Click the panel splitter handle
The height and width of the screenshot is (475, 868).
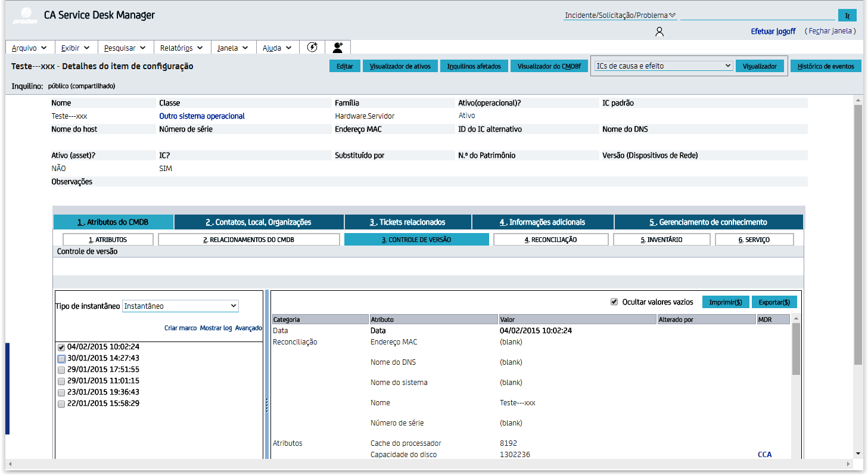[x=267, y=405]
